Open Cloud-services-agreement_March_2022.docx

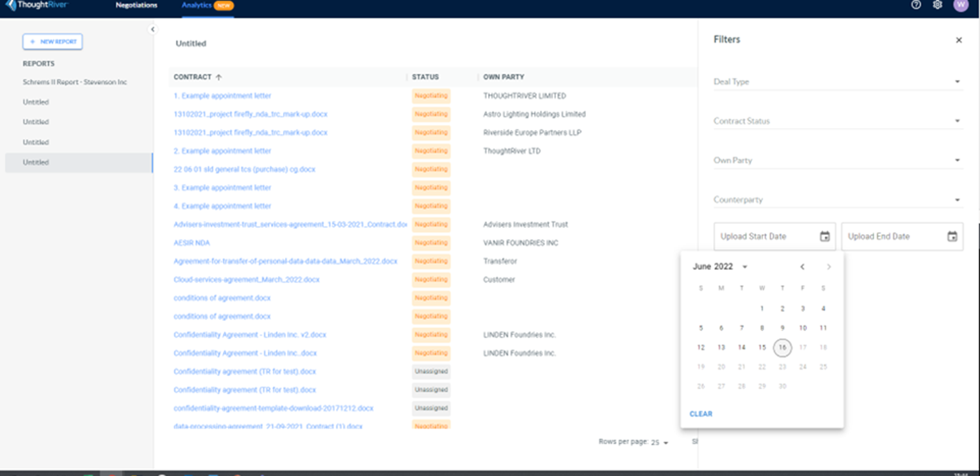[x=247, y=280]
